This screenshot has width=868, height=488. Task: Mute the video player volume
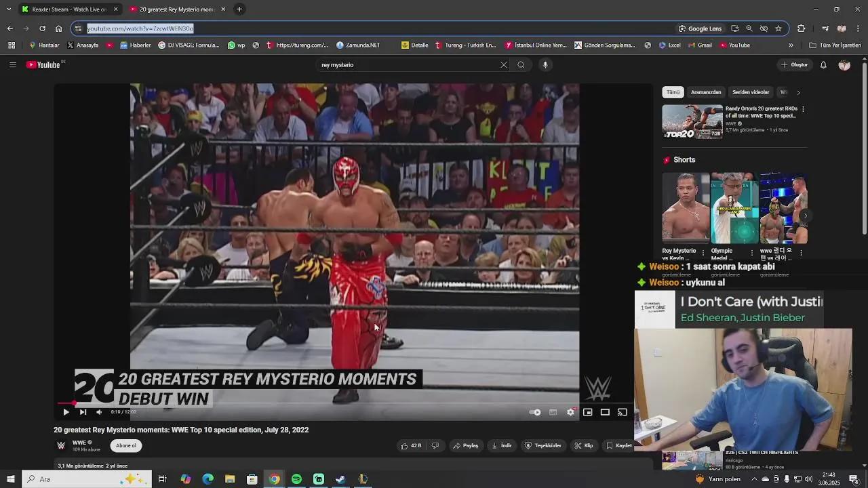pos(99,412)
